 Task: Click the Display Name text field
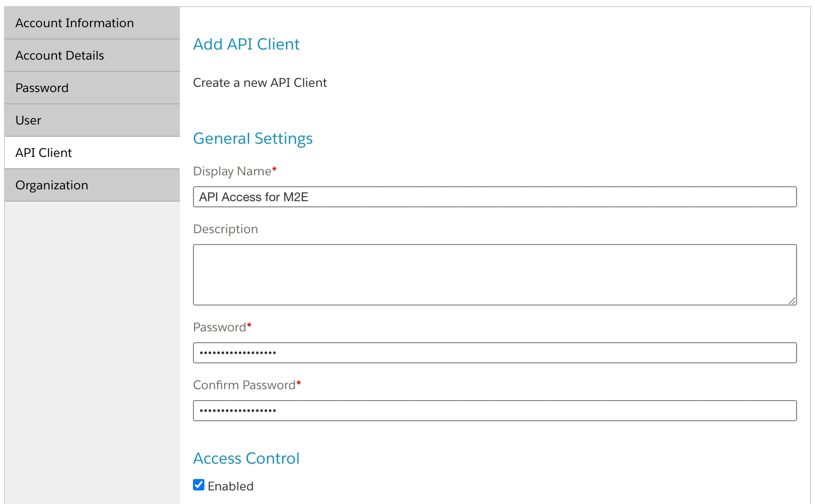point(494,197)
